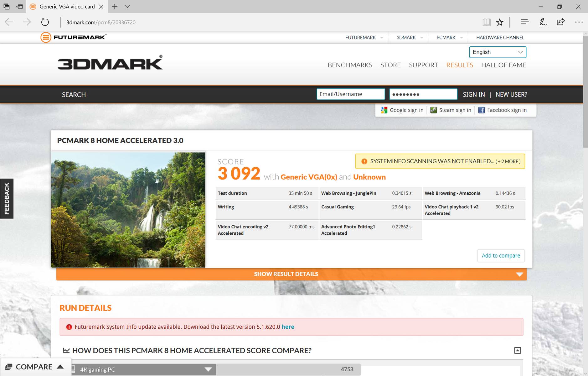
Task: Focus the password field
Action: 423,94
